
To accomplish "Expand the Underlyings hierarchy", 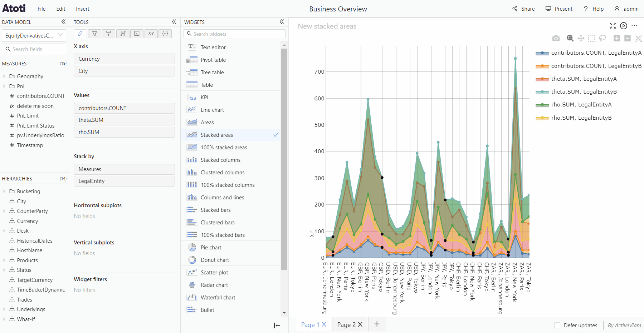I will 4,309.
